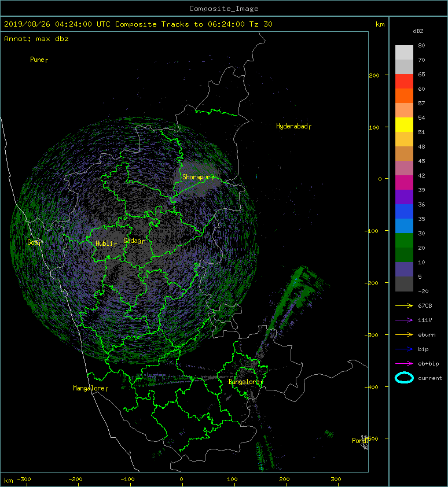Click the yellow 67CB track arrow in legend
Screen dimensions: 448x487
(404, 306)
